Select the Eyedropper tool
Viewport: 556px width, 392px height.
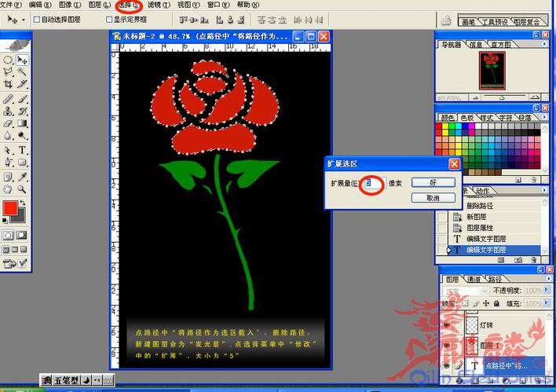(x=23, y=176)
